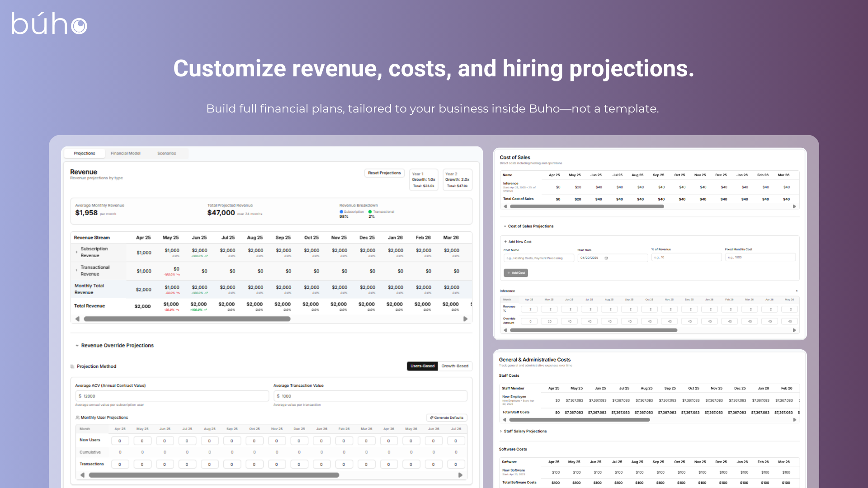Click the Revenue table horizontal scrollbar
This screenshot has height=488, width=868.
coord(187,319)
